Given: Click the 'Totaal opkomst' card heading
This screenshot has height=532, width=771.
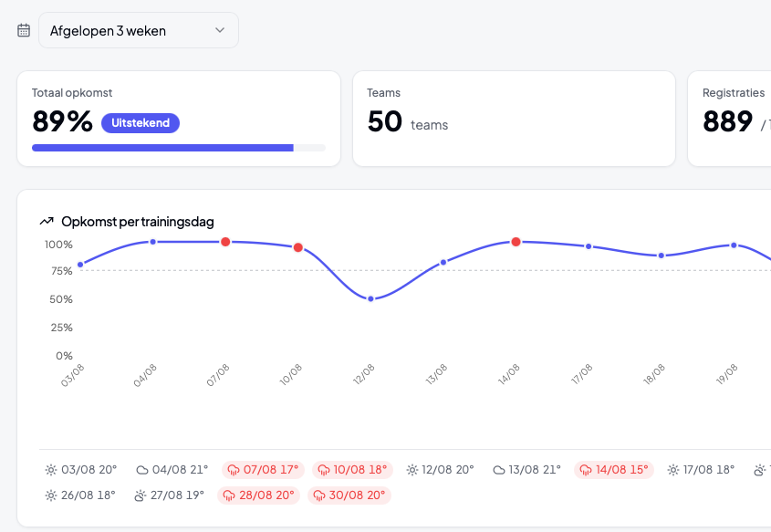Looking at the screenshot, I should (x=72, y=93).
